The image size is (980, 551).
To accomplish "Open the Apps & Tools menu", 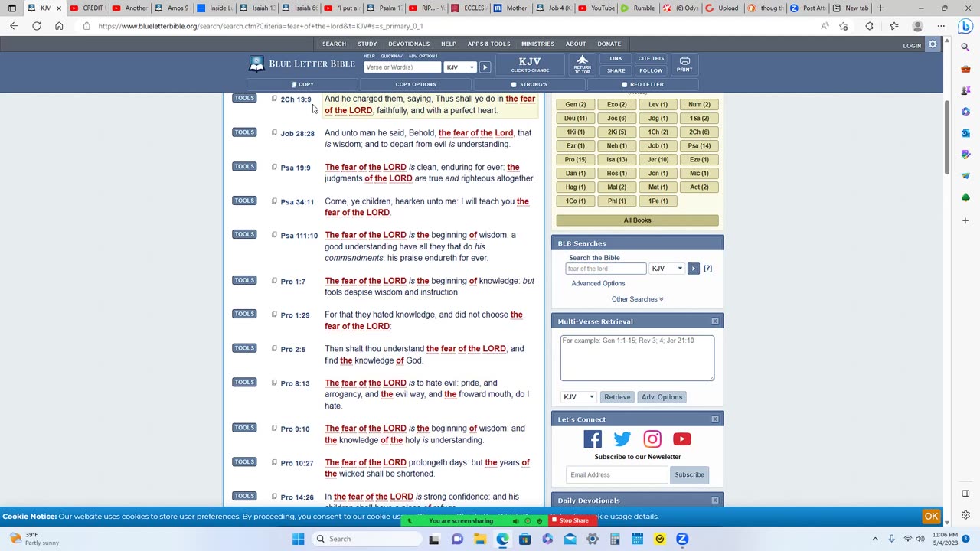I will 488,44.
